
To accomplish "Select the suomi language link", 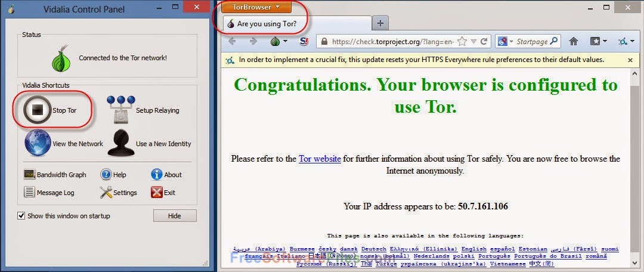I will pyautogui.click(x=610, y=249).
